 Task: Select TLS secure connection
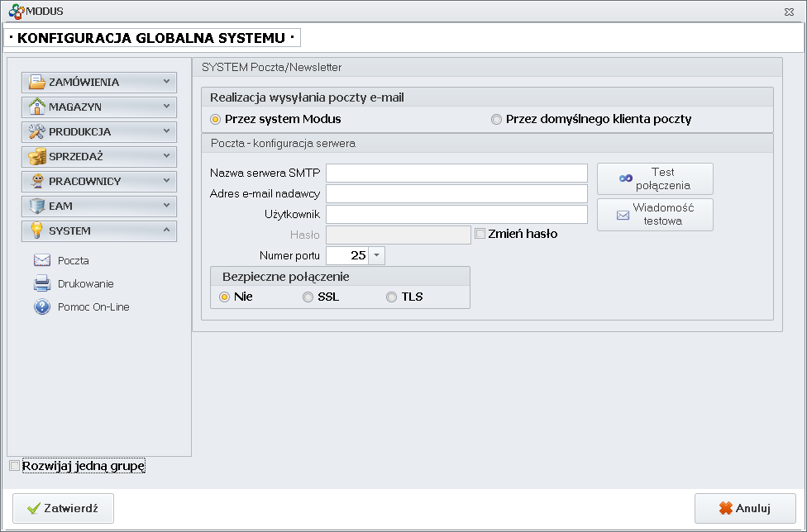392,297
